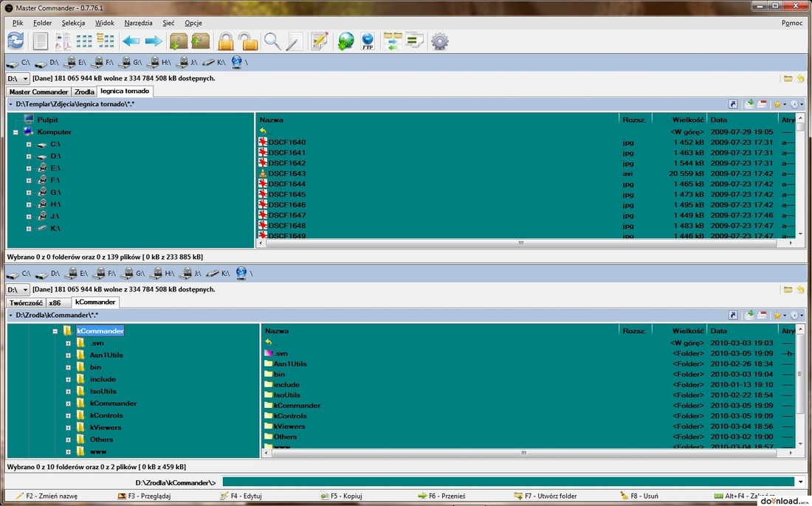Click F4 - Edytuj button
This screenshot has height=506, width=812.
pyautogui.click(x=241, y=496)
